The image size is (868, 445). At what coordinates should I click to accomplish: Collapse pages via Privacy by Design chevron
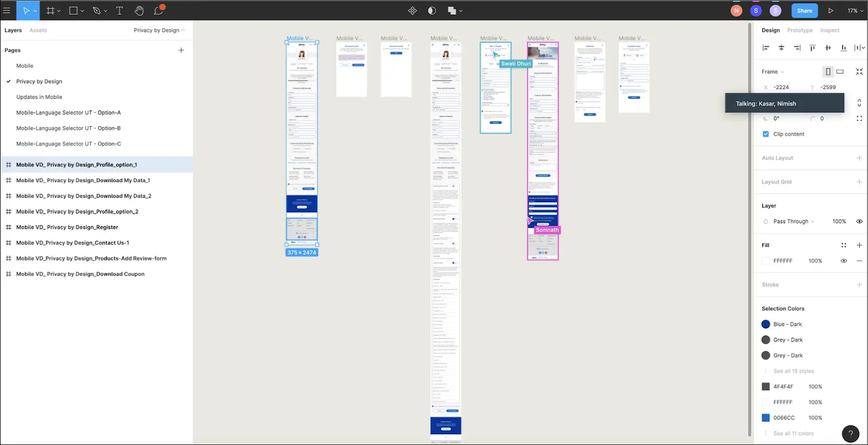point(183,30)
